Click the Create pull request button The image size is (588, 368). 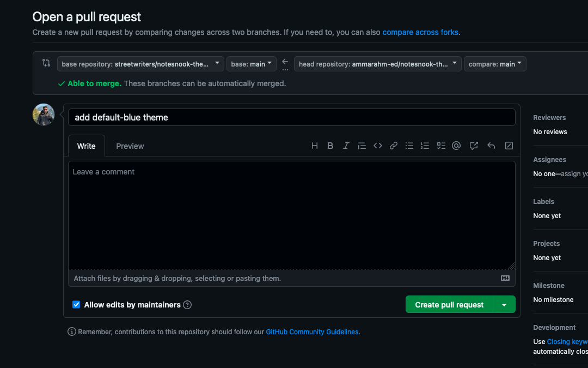(x=449, y=305)
